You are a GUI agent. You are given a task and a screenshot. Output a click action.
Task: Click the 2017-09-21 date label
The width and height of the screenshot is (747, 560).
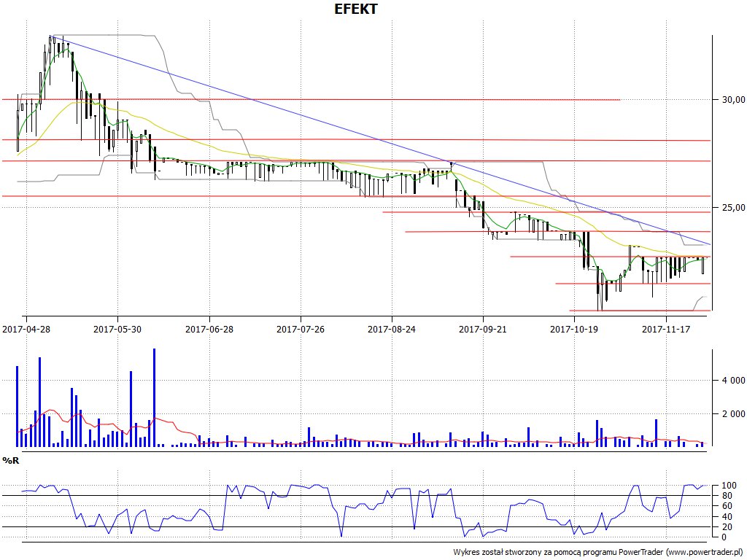[x=483, y=329]
